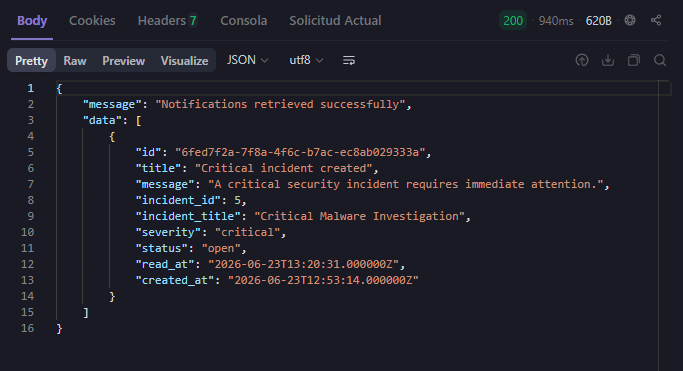This screenshot has width=683, height=371.
Task: Select the Visualize view mode
Action: click(184, 61)
